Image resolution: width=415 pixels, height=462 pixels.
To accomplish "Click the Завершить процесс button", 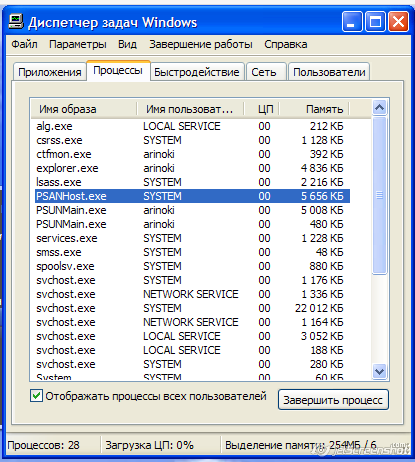I will coord(333,400).
